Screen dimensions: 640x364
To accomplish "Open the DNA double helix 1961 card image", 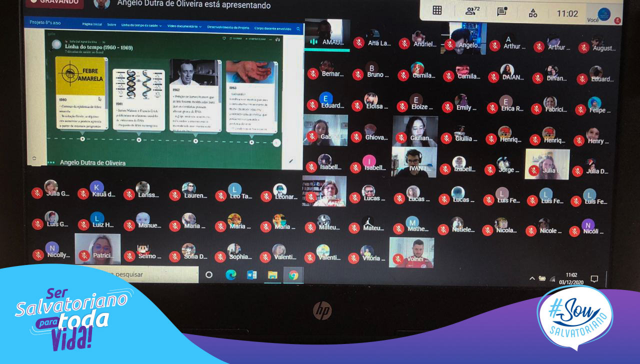I will point(138,84).
